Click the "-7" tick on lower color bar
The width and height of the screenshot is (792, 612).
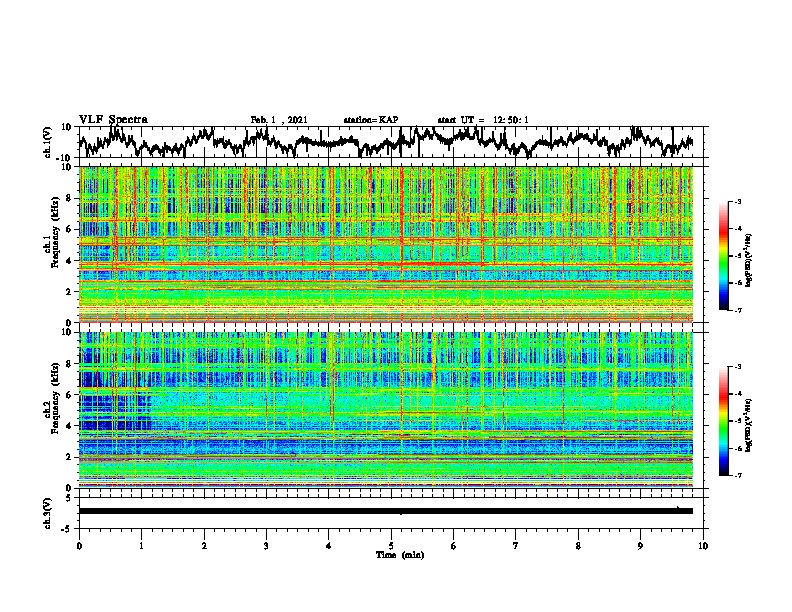coord(737,475)
